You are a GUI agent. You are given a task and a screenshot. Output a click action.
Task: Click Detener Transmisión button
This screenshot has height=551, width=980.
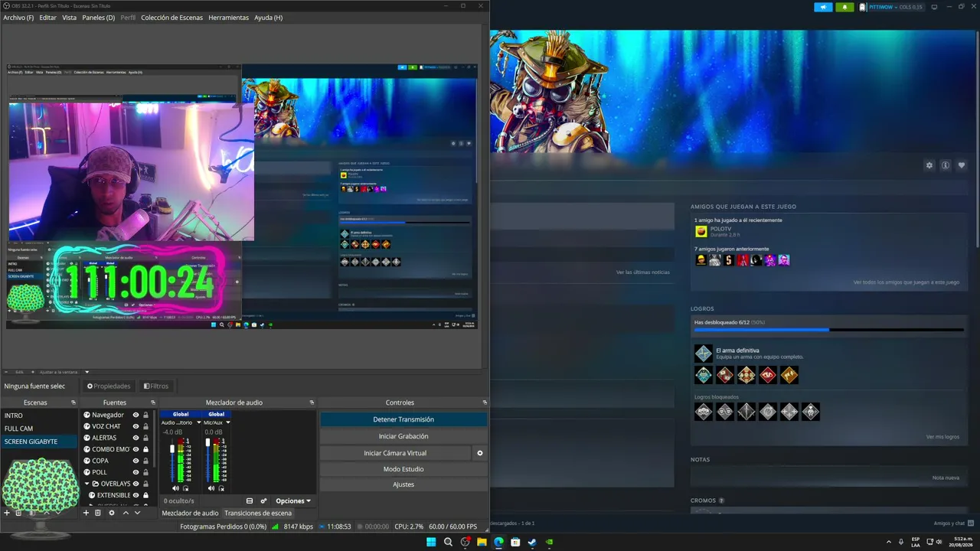pos(403,419)
